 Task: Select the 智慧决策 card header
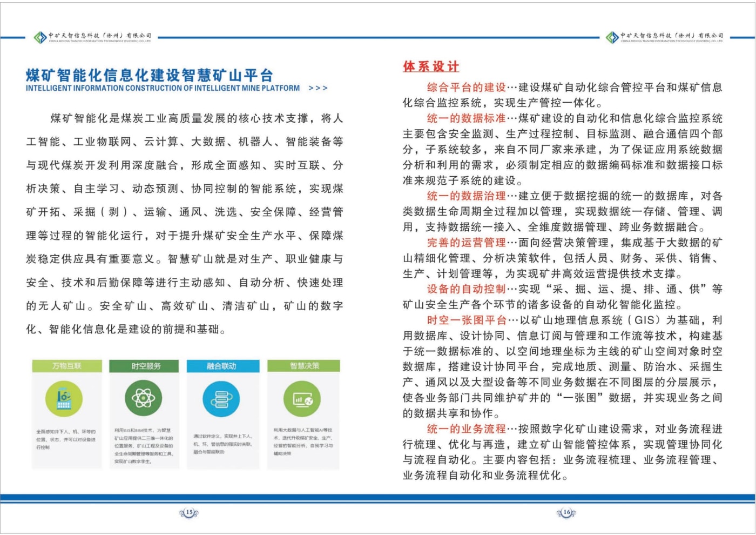[304, 366]
